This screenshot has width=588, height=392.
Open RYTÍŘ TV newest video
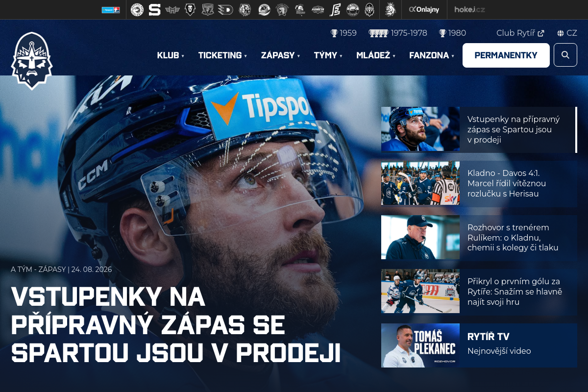[479, 345]
